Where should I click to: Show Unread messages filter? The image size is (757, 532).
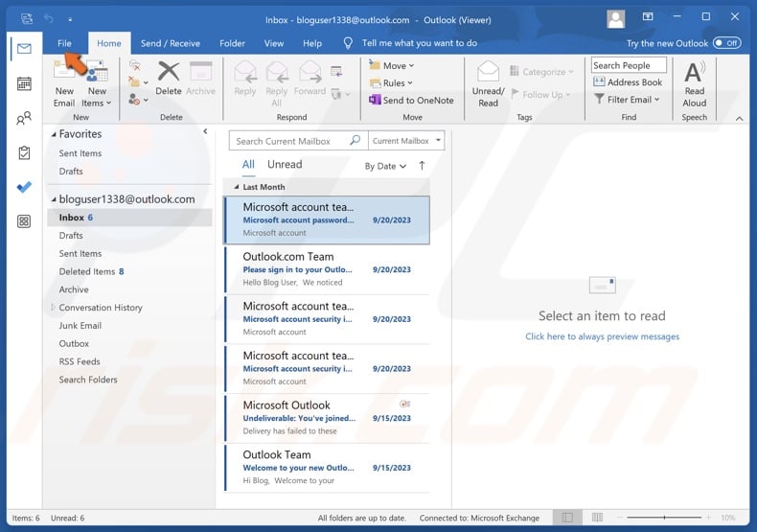point(285,164)
